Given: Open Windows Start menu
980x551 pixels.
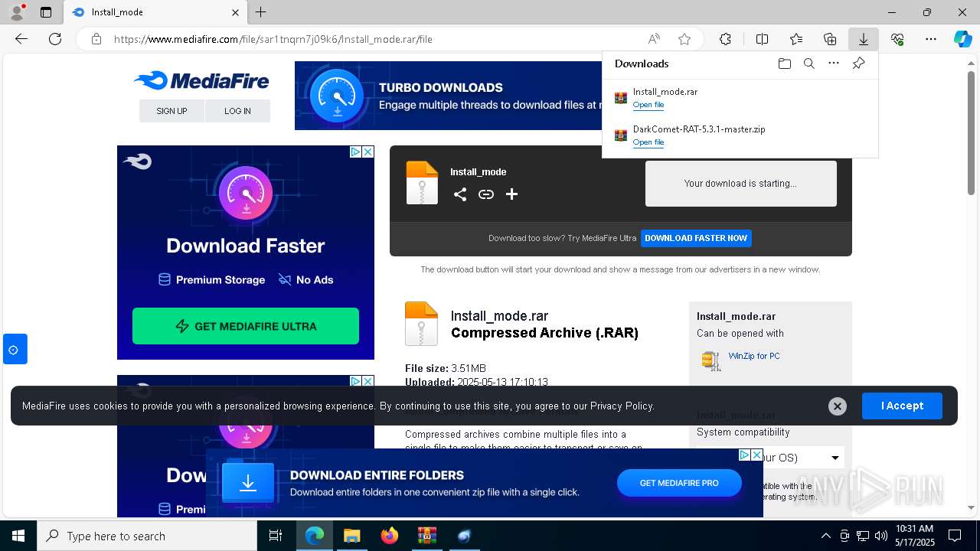Looking at the screenshot, I should pos(18,536).
